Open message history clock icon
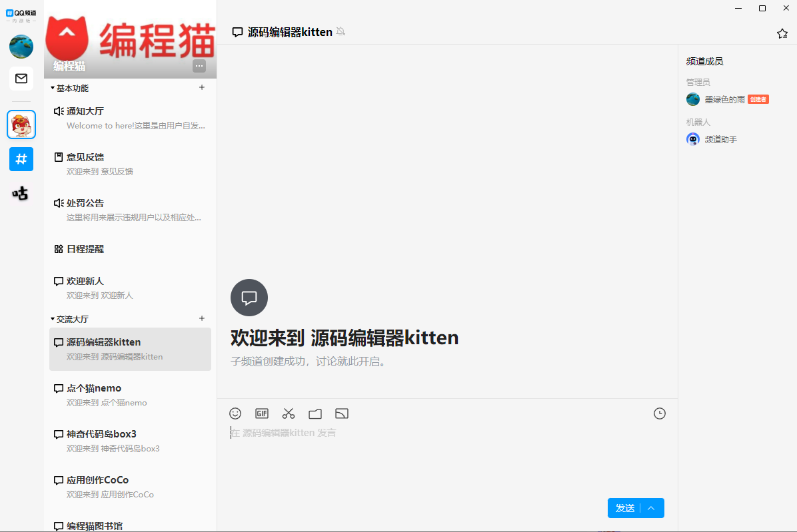Image resolution: width=797 pixels, height=532 pixels. coord(659,413)
